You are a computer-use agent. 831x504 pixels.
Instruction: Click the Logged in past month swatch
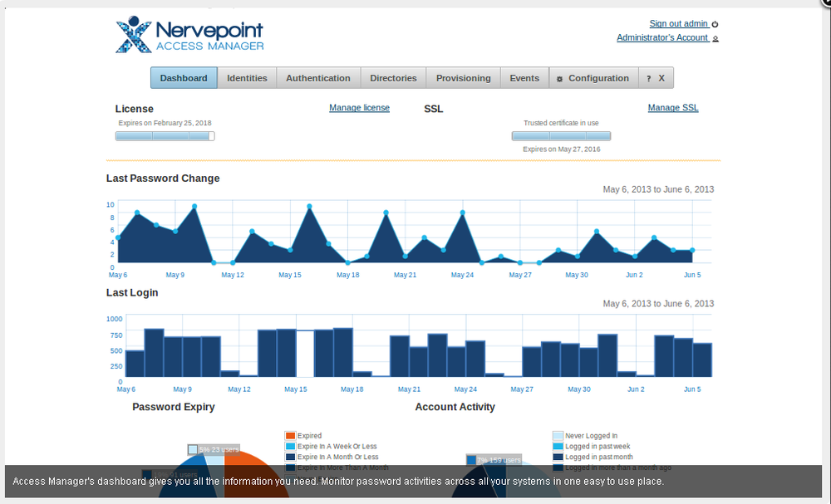(558, 457)
